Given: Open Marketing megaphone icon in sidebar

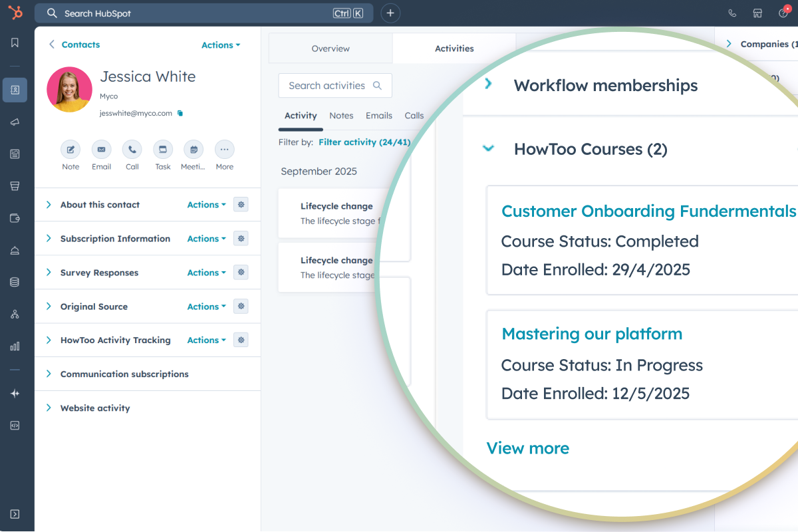Looking at the screenshot, I should 15,122.
